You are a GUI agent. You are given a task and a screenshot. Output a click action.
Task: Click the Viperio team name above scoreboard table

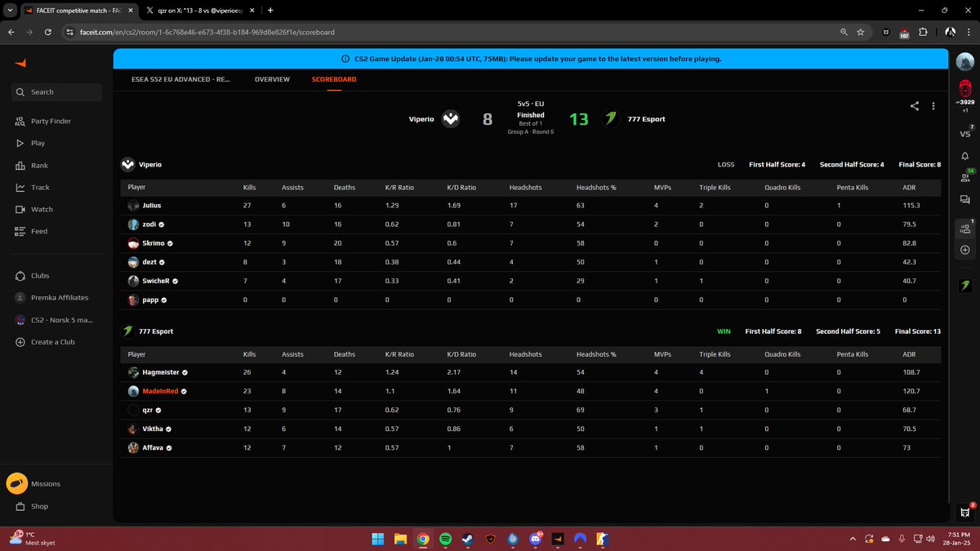(x=150, y=164)
